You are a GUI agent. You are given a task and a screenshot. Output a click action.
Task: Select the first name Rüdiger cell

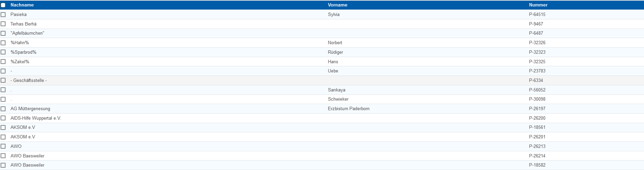click(335, 52)
